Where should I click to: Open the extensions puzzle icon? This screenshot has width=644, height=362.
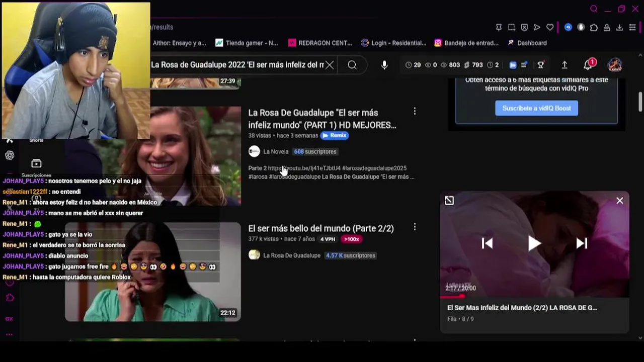[594, 27]
